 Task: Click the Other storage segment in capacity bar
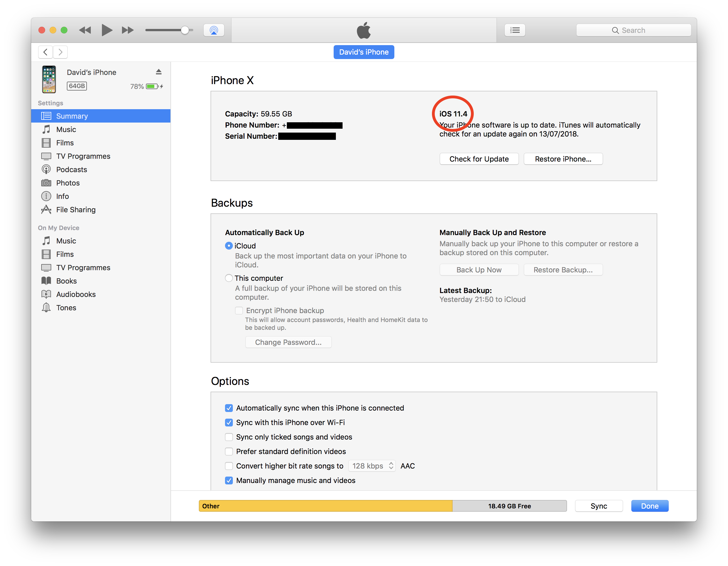(x=325, y=506)
